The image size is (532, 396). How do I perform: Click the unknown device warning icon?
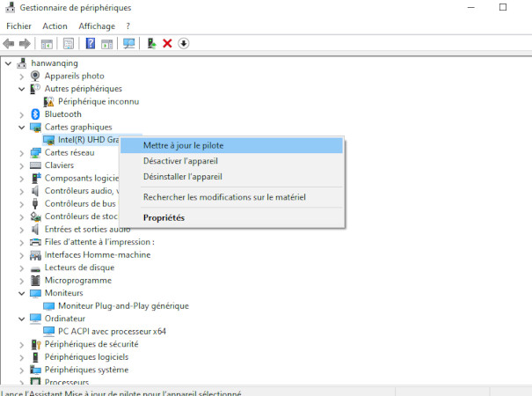pyautogui.click(x=48, y=101)
